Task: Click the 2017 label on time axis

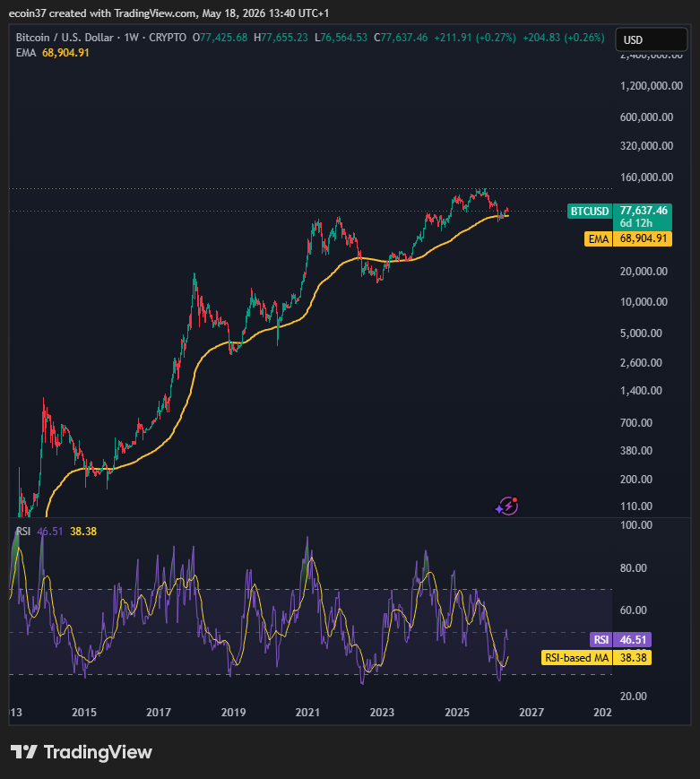Action: (x=159, y=712)
